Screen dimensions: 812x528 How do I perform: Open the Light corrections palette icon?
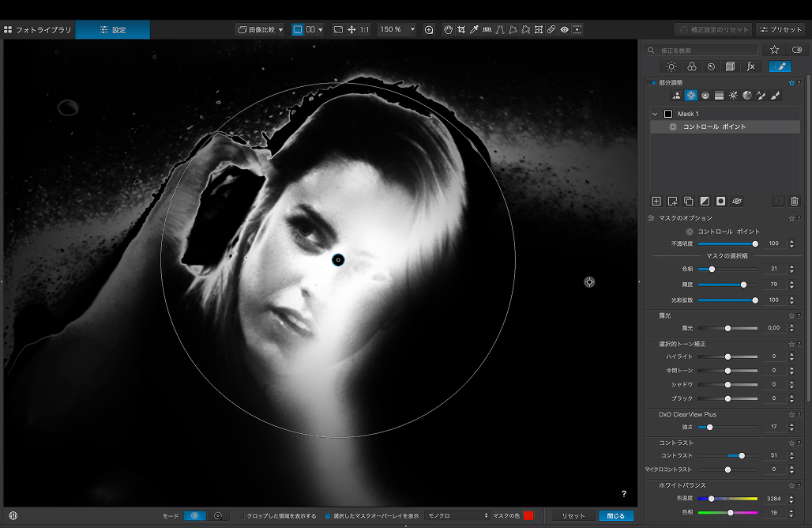pyautogui.click(x=671, y=67)
